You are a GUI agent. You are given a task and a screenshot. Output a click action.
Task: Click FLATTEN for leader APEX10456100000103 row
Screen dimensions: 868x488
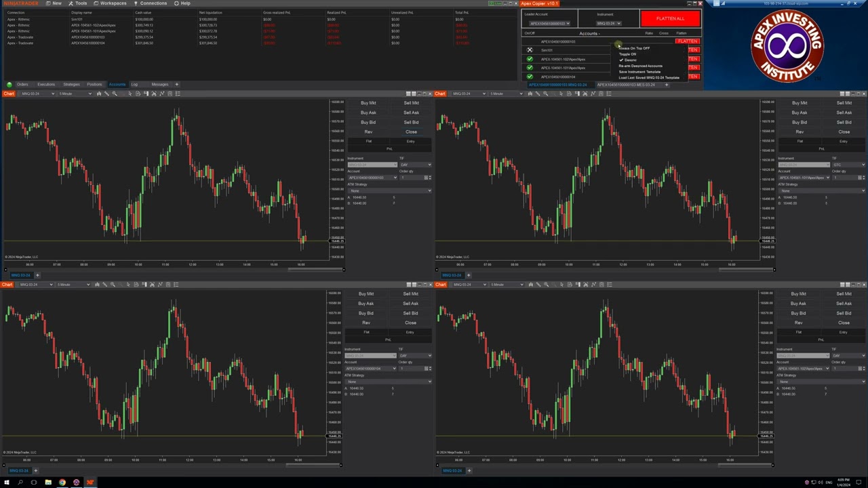[x=688, y=41]
